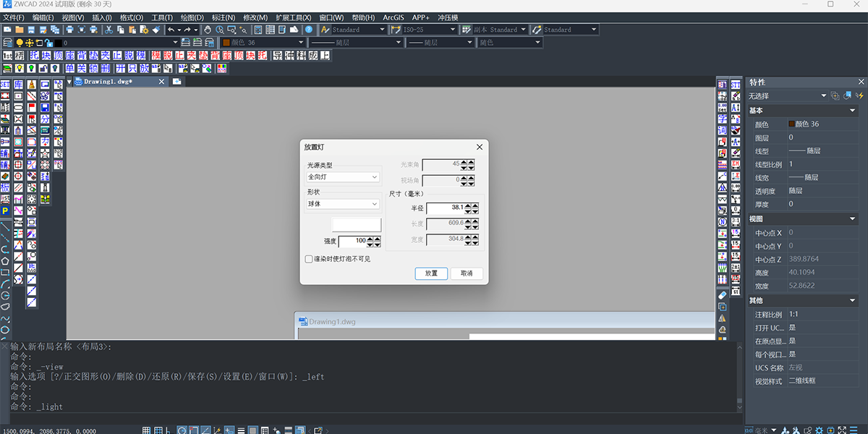Click the 放置 button in the dialog
The width and height of the screenshot is (868, 434).
(431, 273)
